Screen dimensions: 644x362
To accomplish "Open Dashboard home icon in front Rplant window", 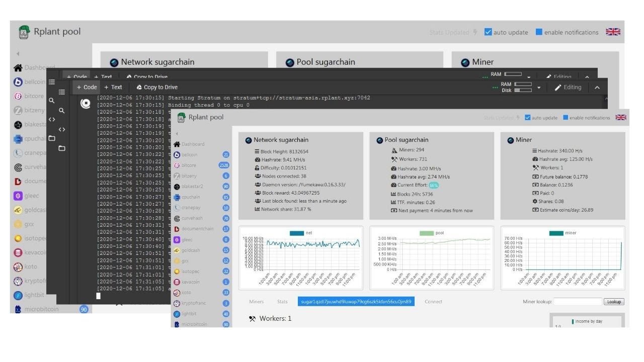I will 177,144.
